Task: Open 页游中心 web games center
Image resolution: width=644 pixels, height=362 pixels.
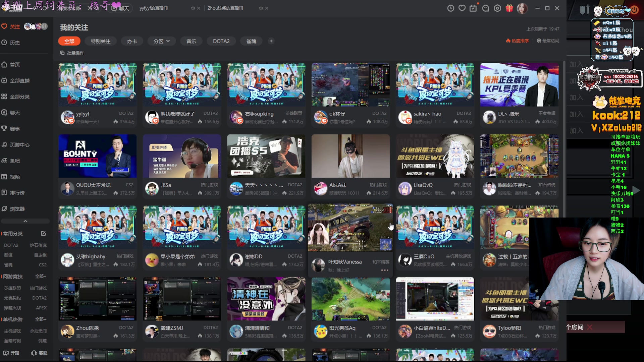Action: [x=15, y=144]
